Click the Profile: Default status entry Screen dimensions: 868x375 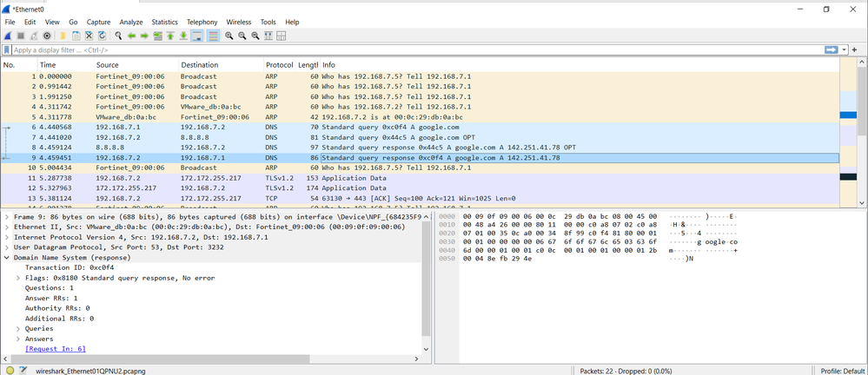pos(843,371)
